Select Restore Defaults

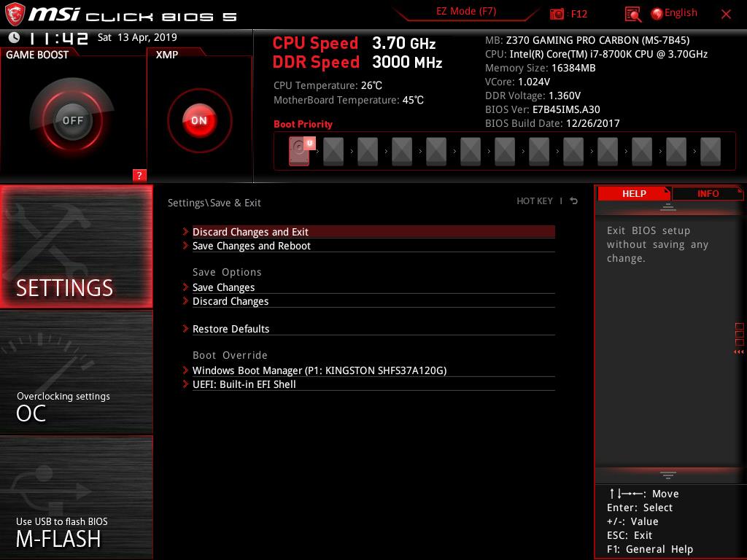(x=373, y=329)
